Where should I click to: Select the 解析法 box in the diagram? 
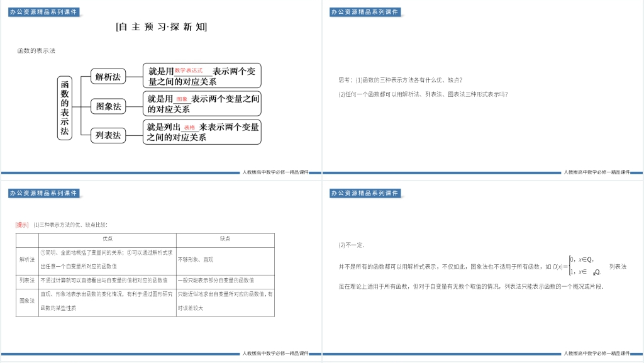(x=108, y=76)
